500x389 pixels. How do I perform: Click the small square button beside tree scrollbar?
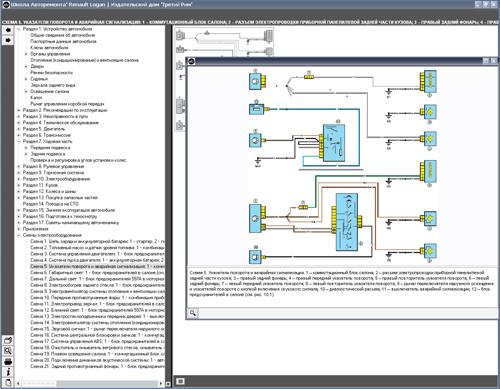tap(168, 384)
